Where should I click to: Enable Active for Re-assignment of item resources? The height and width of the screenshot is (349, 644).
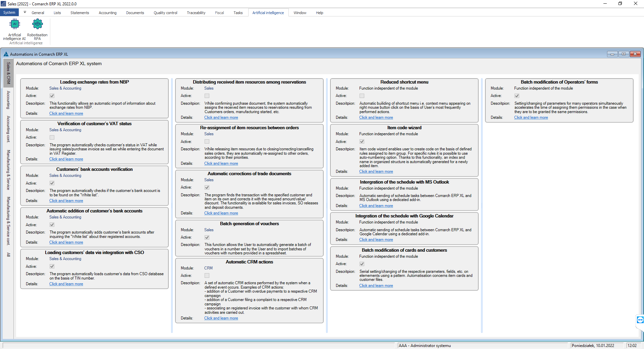tap(207, 142)
